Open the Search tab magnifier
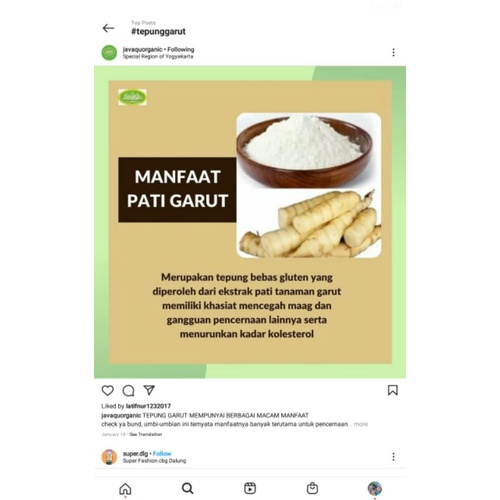Screen dimensions: 500x500 [188, 489]
